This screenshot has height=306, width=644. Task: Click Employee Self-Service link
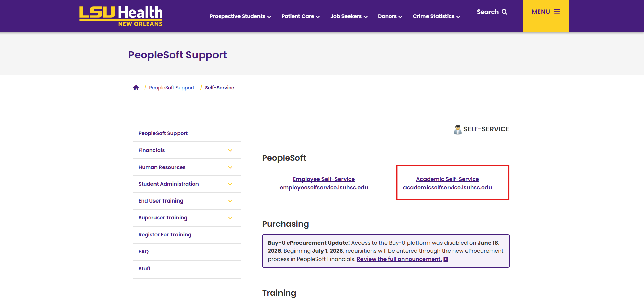(x=324, y=179)
